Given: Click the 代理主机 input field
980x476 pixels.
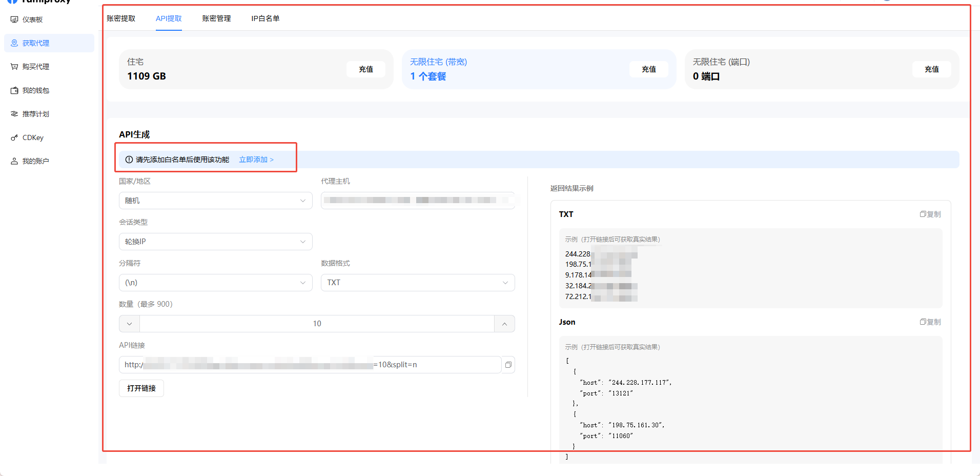Looking at the screenshot, I should coord(418,201).
